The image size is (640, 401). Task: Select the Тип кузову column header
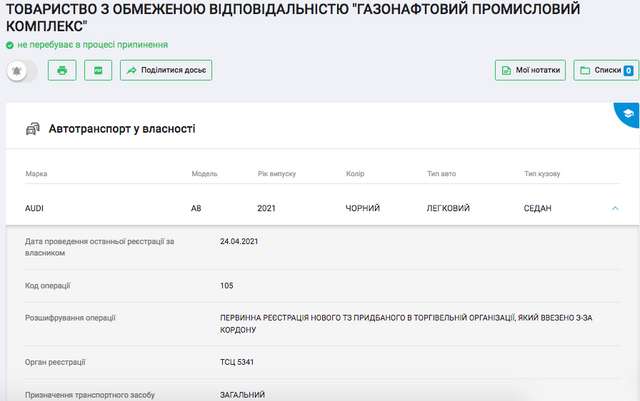[x=542, y=174]
